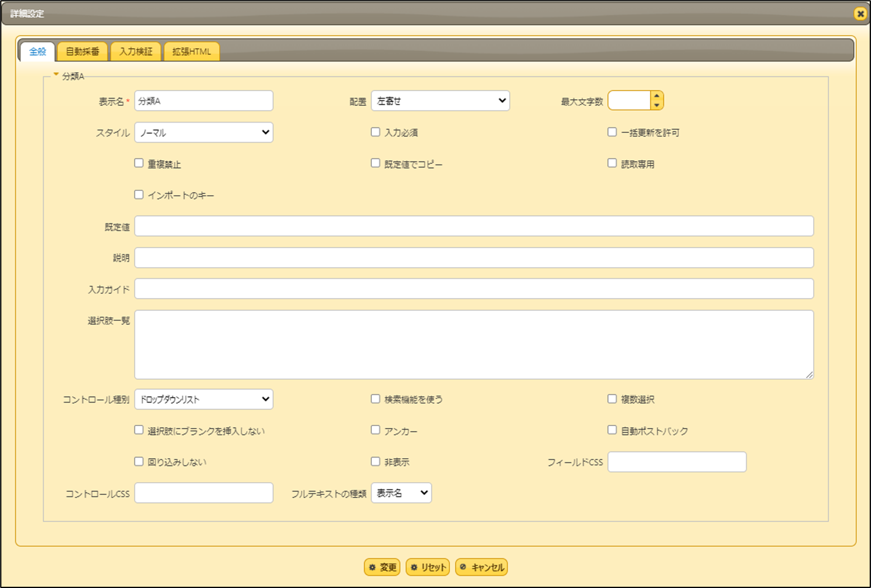This screenshot has width=871, height=588.
Task: Check the 重複禁止 checkbox
Action: coord(139,163)
